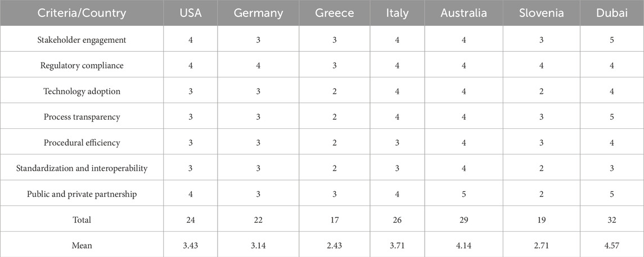Click Australia's mean value 4.14
Viewport: 644px width, 257px height.
click(464, 245)
